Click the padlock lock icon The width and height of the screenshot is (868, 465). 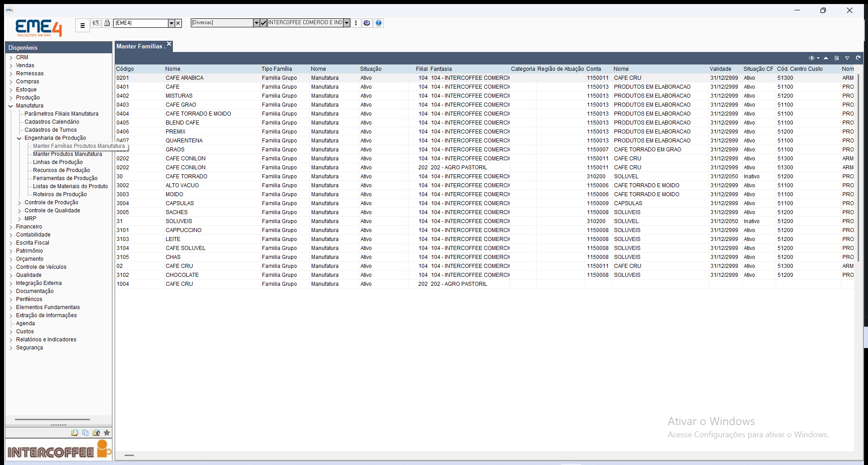coord(107,23)
